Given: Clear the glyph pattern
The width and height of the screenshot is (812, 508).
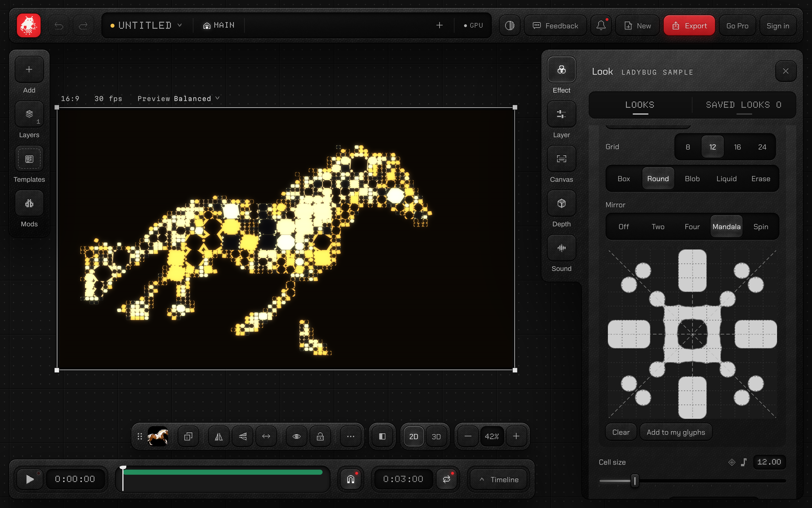Looking at the screenshot, I should coord(621,432).
